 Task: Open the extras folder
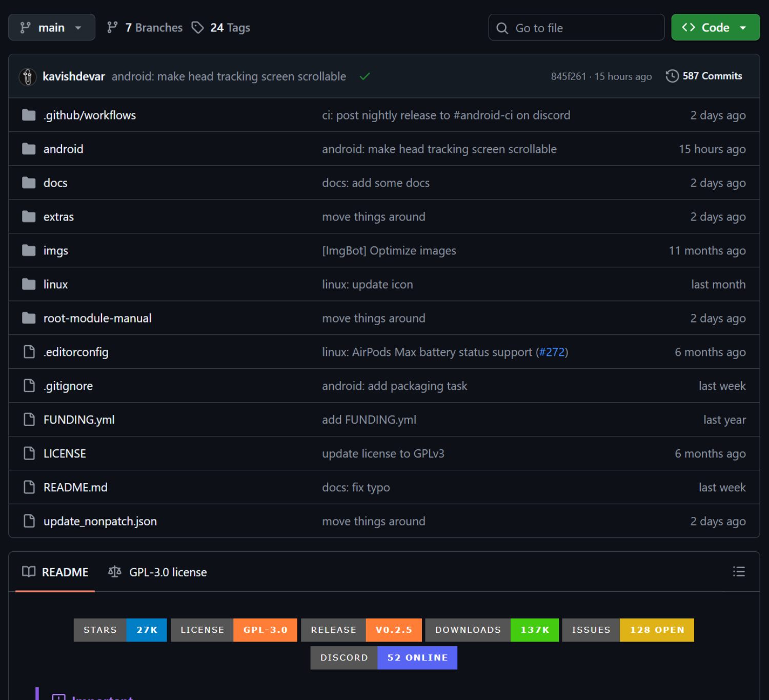(58, 217)
